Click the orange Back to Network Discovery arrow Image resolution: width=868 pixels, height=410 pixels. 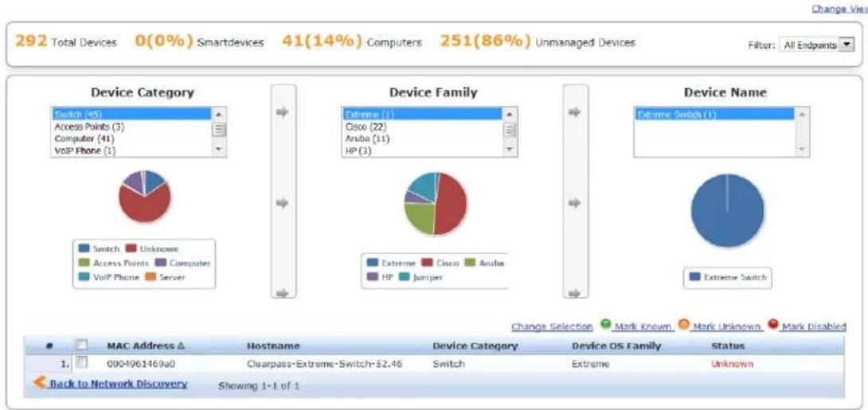[x=39, y=382]
